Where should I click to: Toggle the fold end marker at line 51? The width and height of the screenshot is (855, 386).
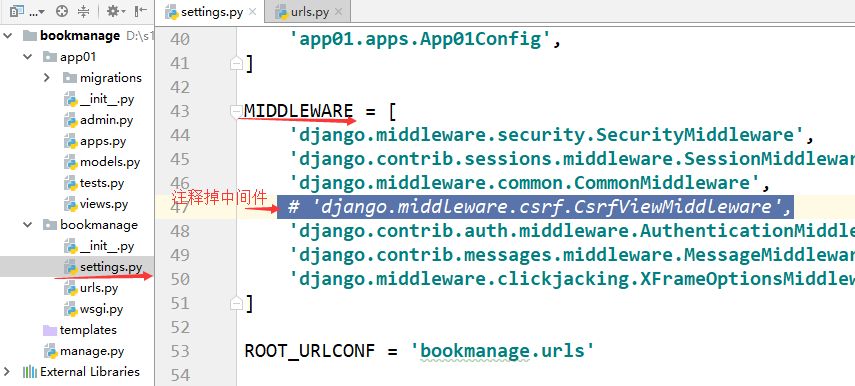237,304
